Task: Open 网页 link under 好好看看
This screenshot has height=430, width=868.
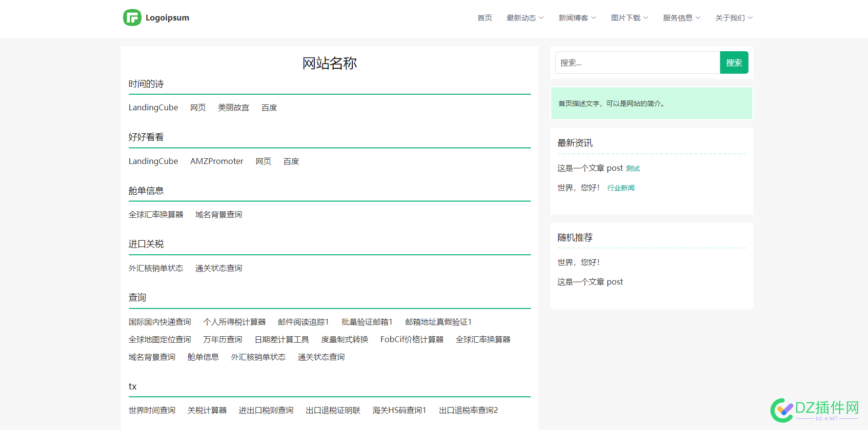Action: pyautogui.click(x=263, y=161)
